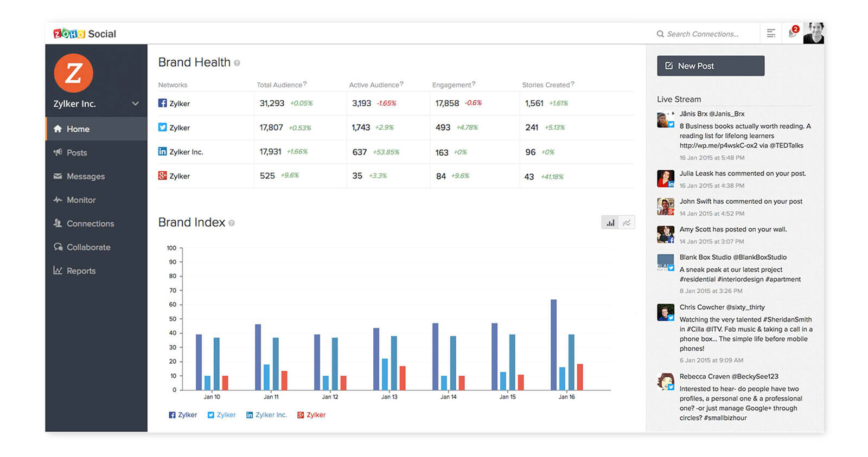868x457 pixels.
Task: Open the hamburger list menu icon
Action: coord(770,34)
